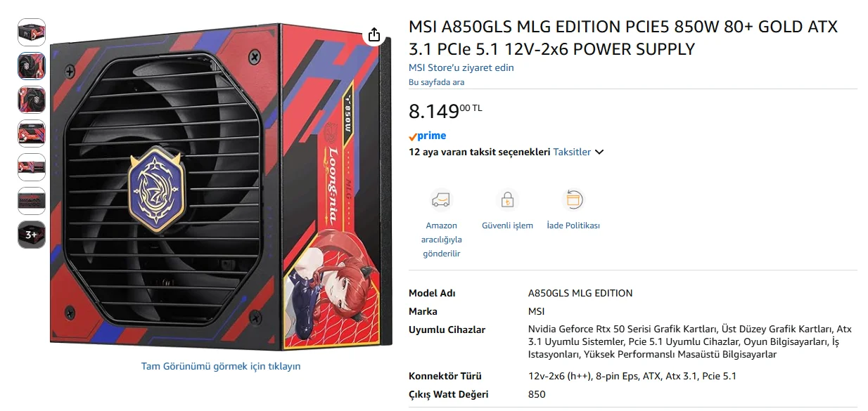Screen dimensions: 868x411
Task: Select the third product thumbnail
Action: [32, 100]
